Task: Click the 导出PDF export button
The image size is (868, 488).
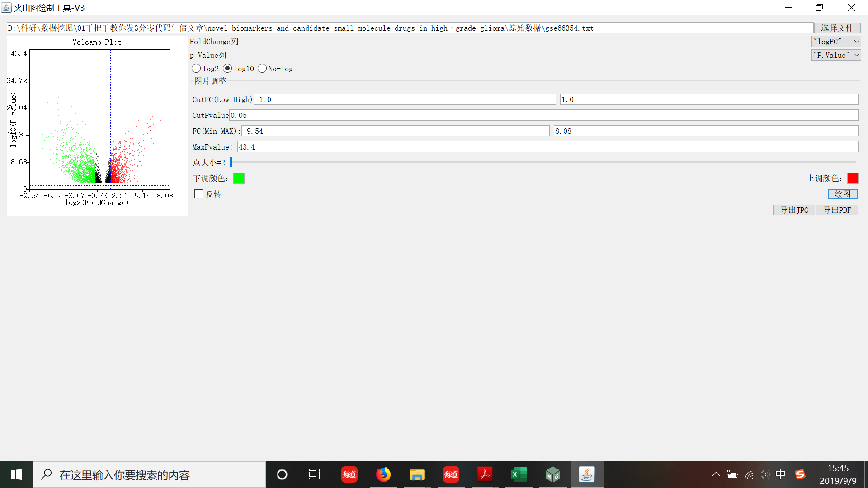Action: point(837,210)
